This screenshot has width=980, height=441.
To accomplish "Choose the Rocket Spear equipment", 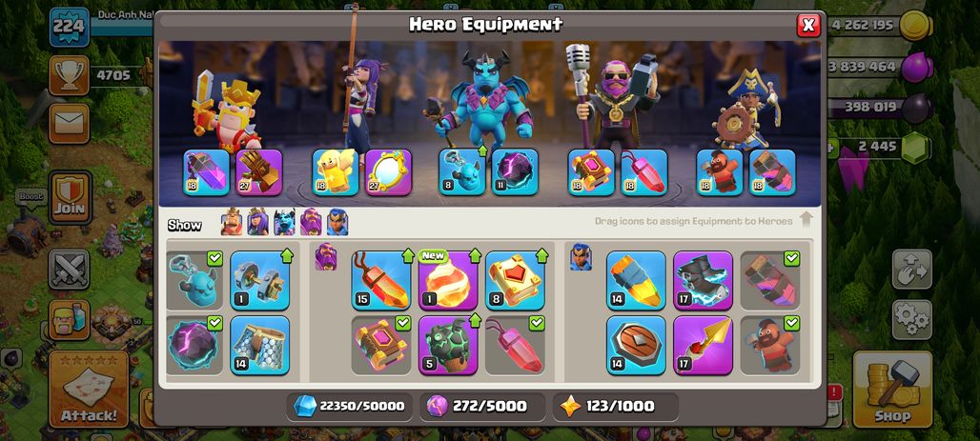I will tap(704, 345).
